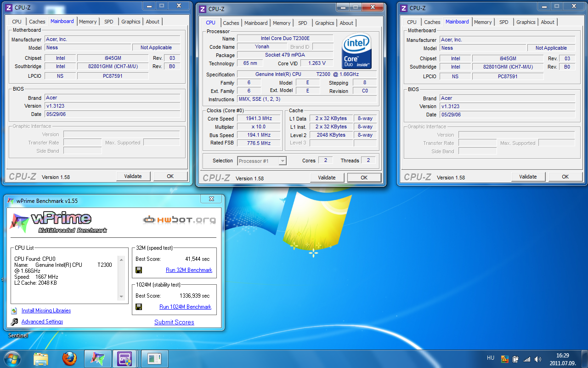Open Mainboard tab in middle CPU-Z window

[256, 23]
